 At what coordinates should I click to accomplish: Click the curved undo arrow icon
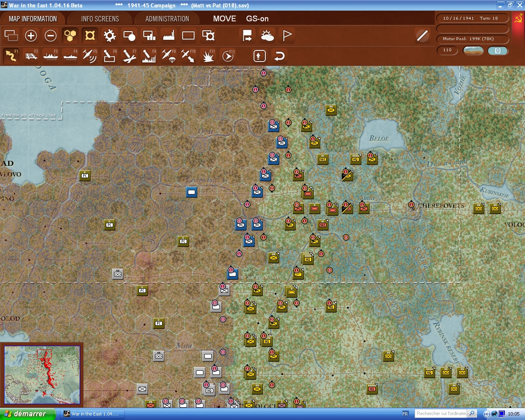[279, 56]
